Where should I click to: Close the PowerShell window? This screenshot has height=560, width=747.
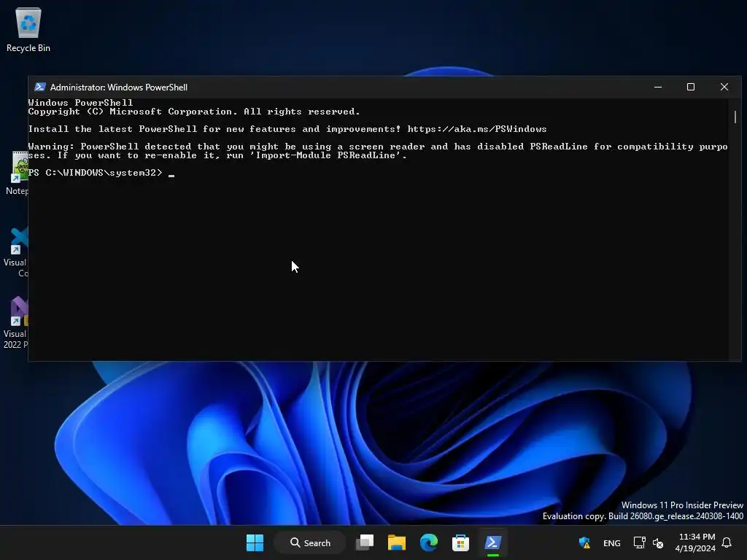pyautogui.click(x=724, y=87)
